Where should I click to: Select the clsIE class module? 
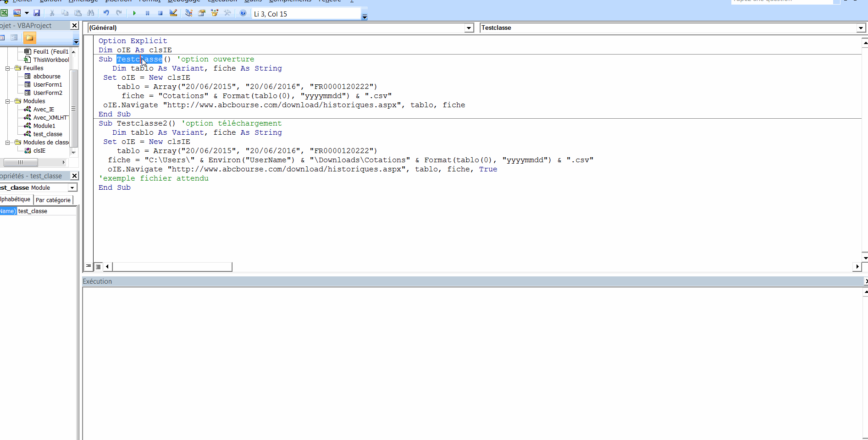(39, 151)
